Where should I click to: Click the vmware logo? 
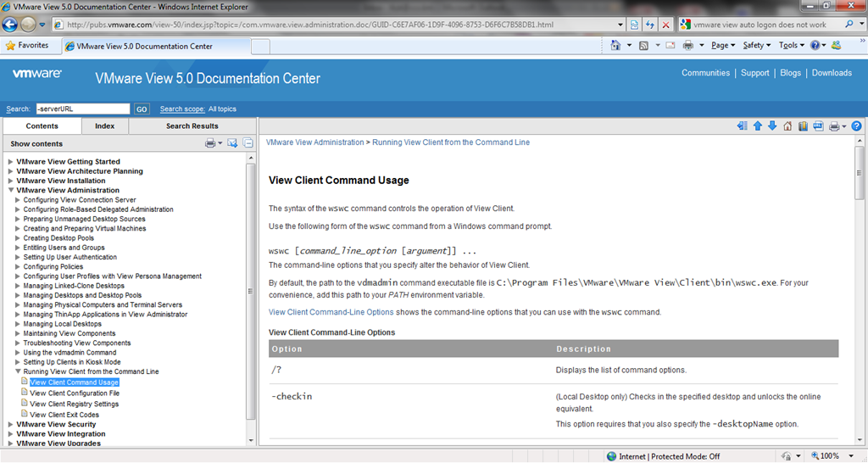pyautogui.click(x=37, y=74)
